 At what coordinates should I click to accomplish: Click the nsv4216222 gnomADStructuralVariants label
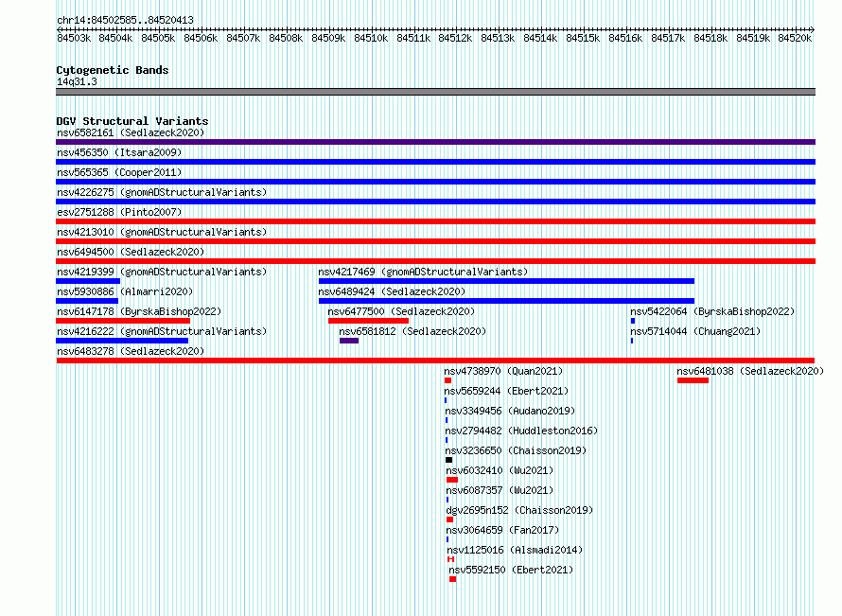click(162, 331)
